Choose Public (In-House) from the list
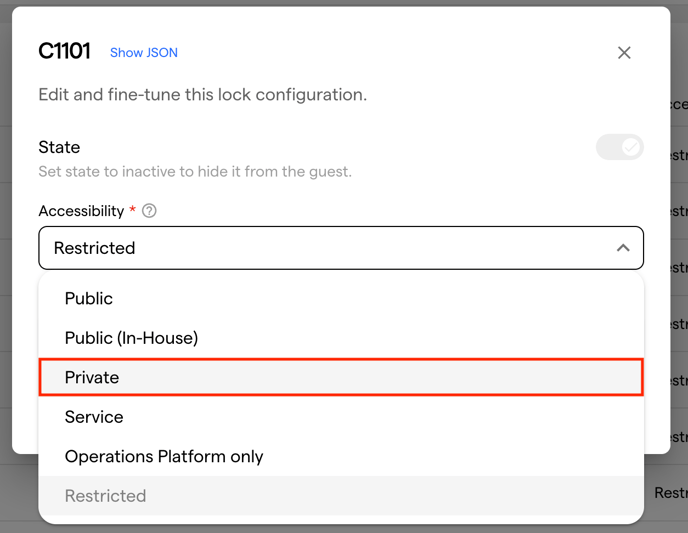This screenshot has height=533, width=688. (x=131, y=338)
